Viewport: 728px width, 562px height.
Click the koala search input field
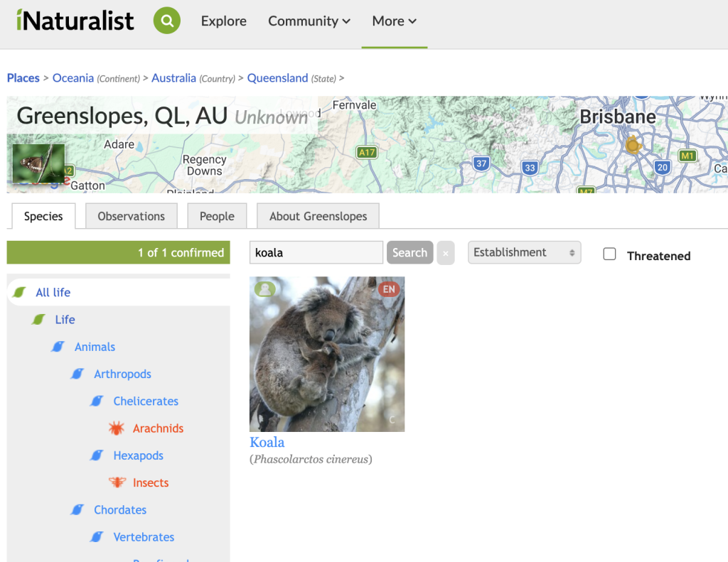316,252
